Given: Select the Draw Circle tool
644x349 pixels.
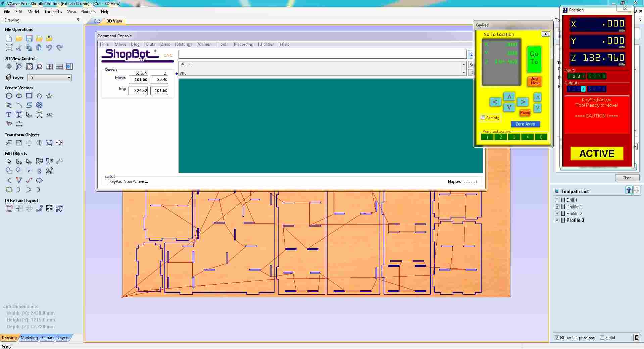Looking at the screenshot, I should tap(9, 96).
